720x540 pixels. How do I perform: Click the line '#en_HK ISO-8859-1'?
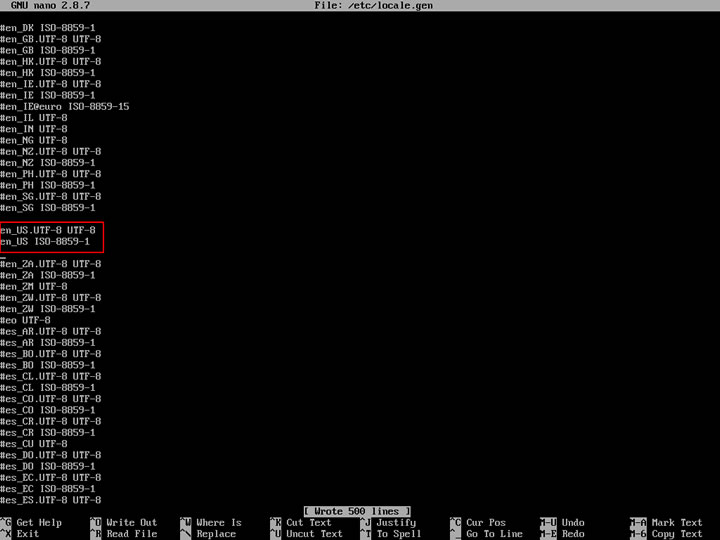tap(48, 73)
